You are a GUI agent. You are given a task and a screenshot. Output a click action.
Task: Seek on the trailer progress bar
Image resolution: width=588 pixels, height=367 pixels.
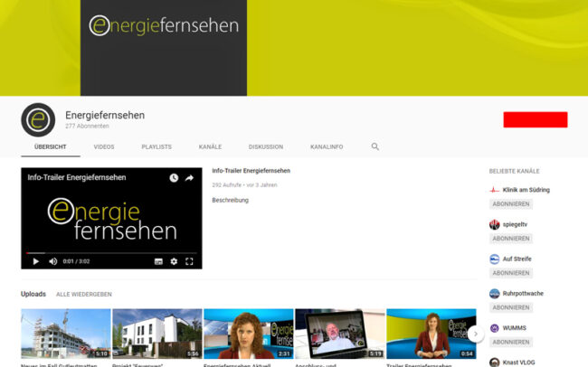point(111,253)
